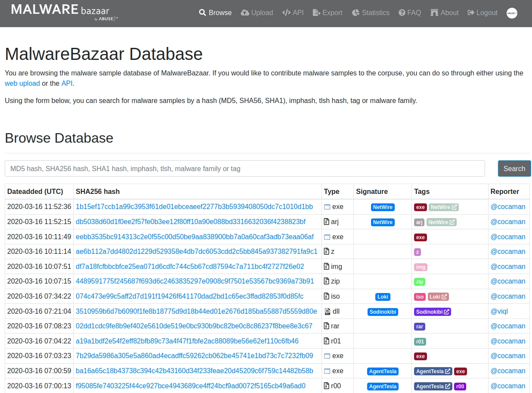Click the Sodinokibi purple tag badge

coord(433,312)
